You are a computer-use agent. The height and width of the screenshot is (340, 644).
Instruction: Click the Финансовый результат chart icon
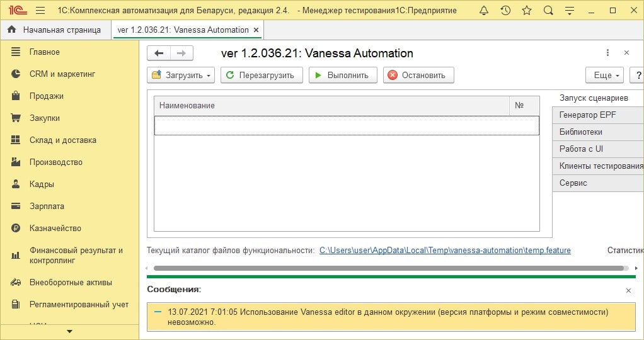click(x=16, y=256)
